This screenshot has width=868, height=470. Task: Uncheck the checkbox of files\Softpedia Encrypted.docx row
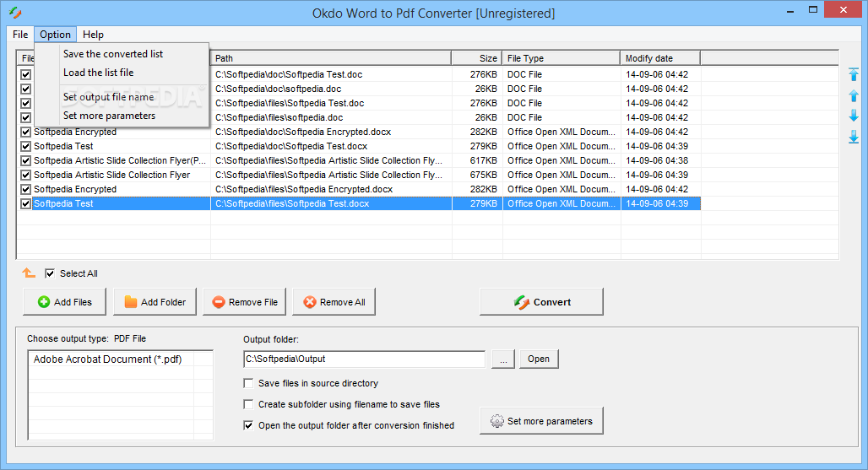pos(25,189)
